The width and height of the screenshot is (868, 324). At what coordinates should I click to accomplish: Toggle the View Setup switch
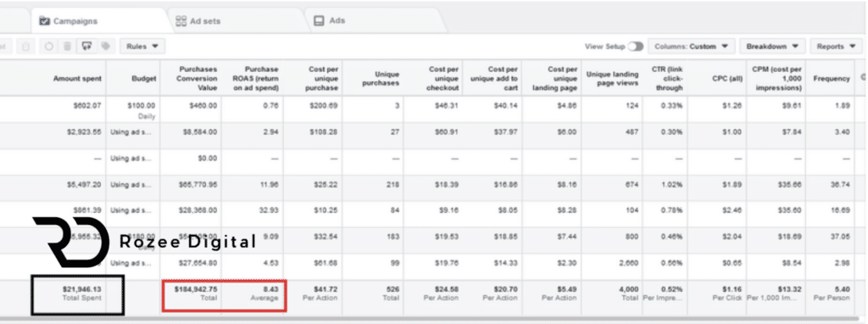[x=636, y=47]
